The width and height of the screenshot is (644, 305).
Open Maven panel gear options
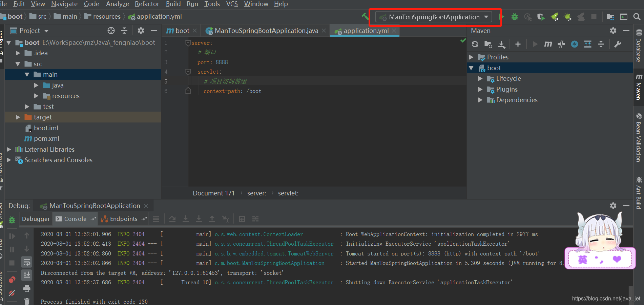[613, 31]
